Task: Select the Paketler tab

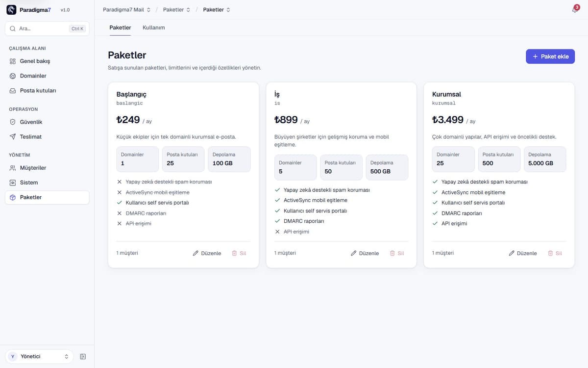Action: 120,27
